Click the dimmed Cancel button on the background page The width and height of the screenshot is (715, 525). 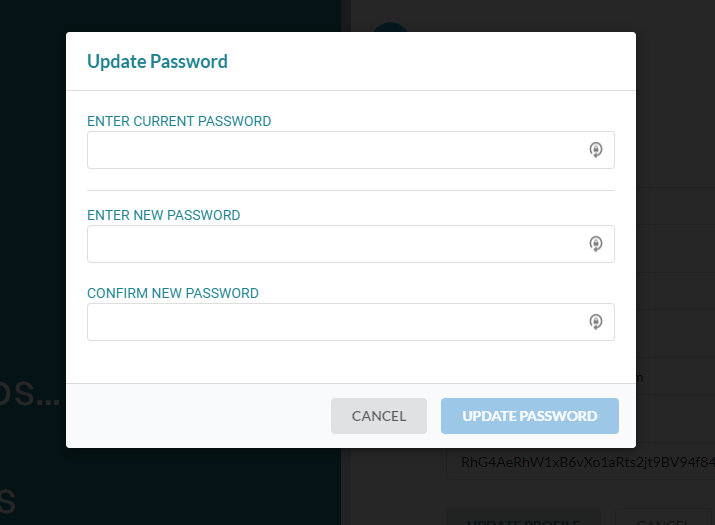point(663,517)
